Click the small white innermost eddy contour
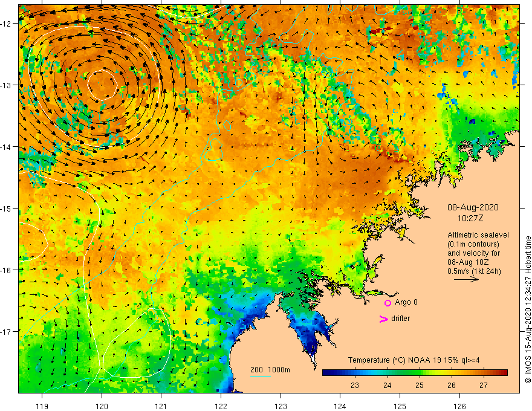The height and width of the screenshot is (411, 532). click(x=102, y=85)
